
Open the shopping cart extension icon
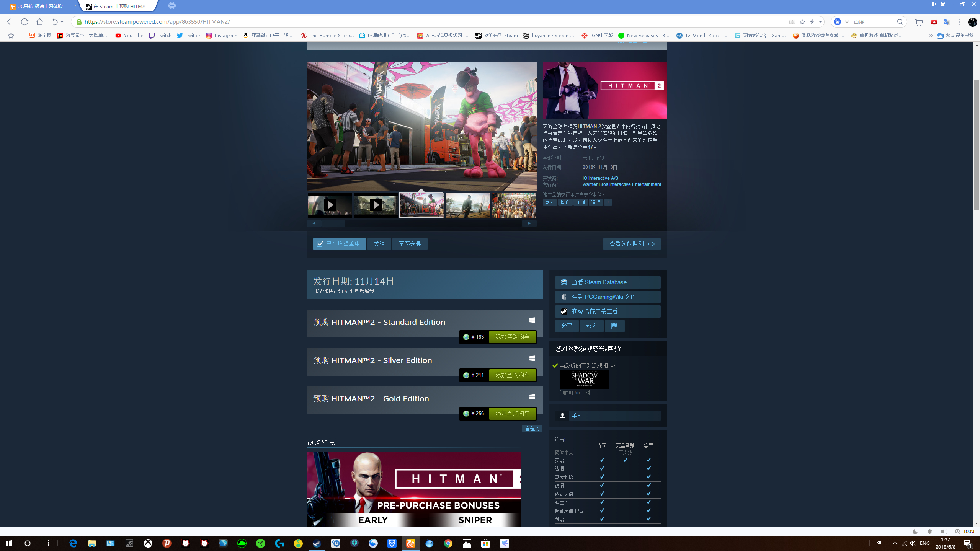coord(919,22)
